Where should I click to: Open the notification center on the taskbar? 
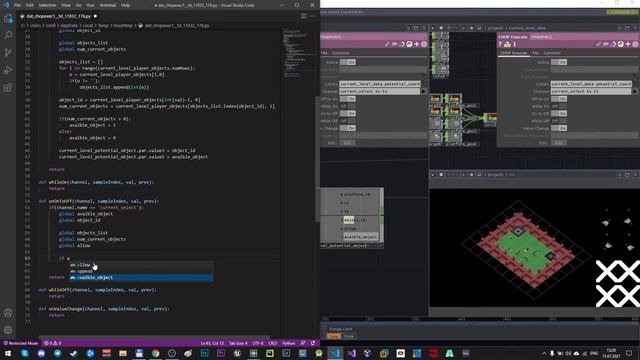pyautogui.click(x=629, y=353)
